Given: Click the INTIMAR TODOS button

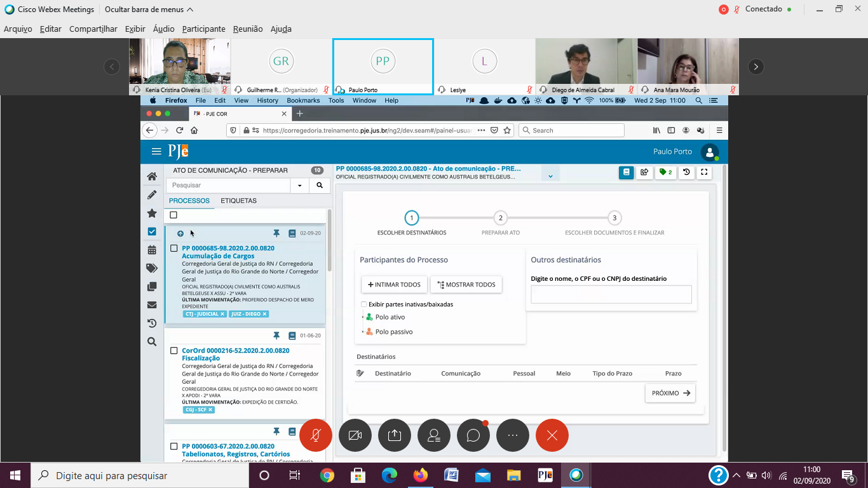Looking at the screenshot, I should point(394,285).
